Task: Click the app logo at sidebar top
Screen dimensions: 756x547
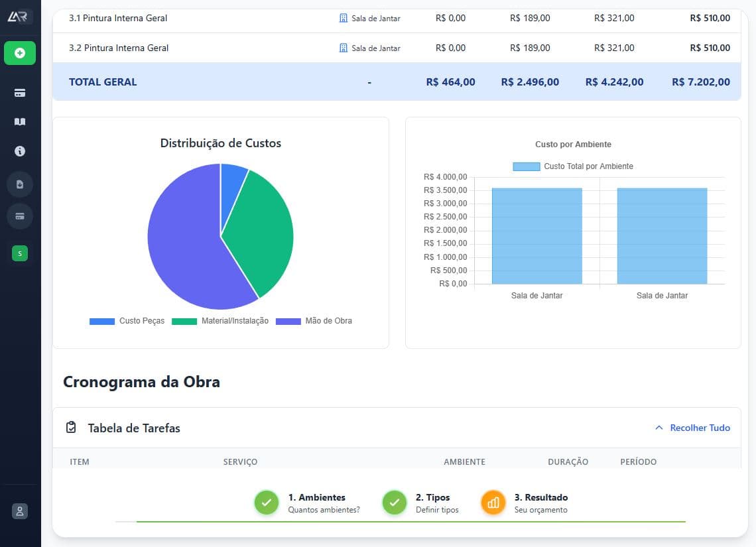Action: point(19,16)
